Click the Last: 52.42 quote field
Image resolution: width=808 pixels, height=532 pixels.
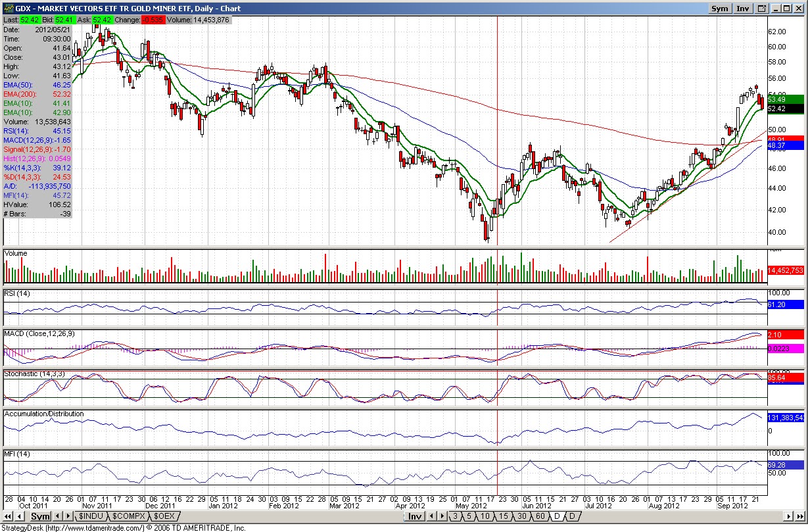tap(21, 20)
